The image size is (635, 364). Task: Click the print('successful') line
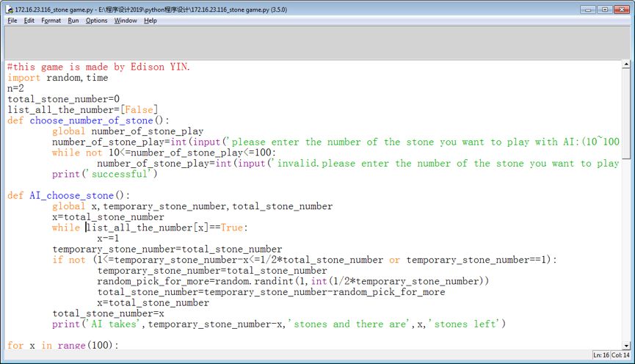104,174
